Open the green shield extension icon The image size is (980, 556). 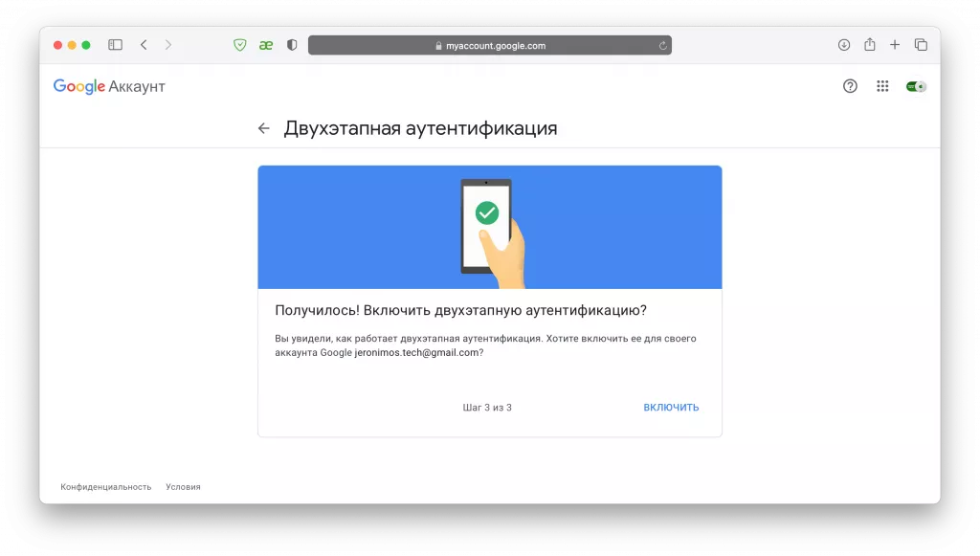pyautogui.click(x=240, y=45)
